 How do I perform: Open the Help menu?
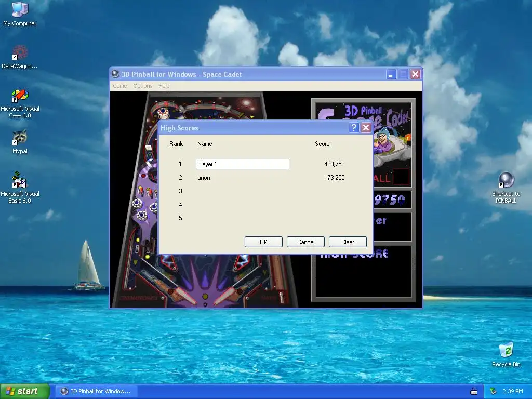(164, 86)
